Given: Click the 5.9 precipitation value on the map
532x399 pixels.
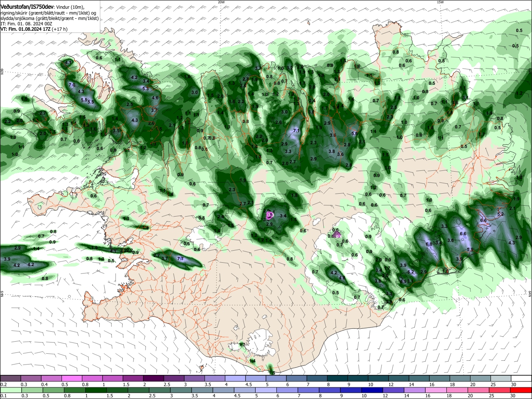Looking at the screenshot, I should tap(470, 249).
